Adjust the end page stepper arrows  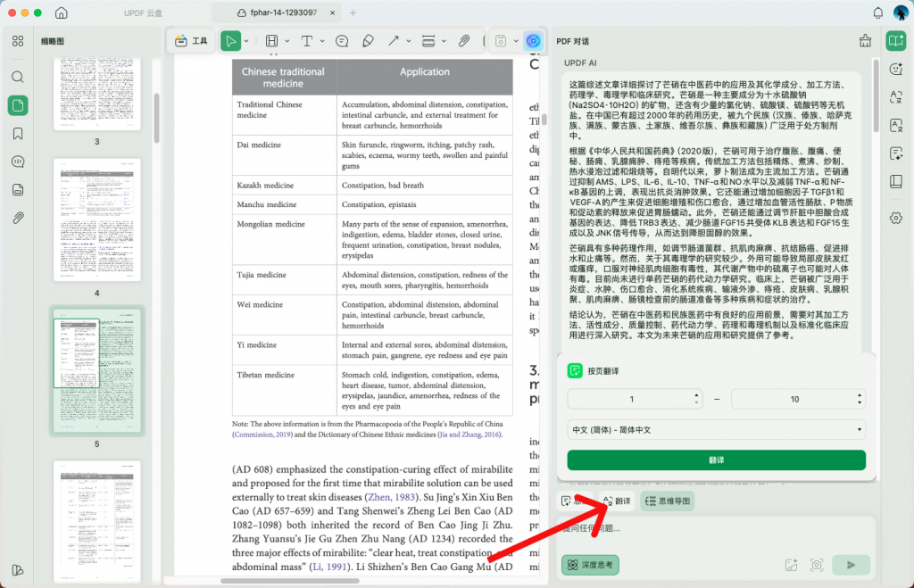pos(860,399)
